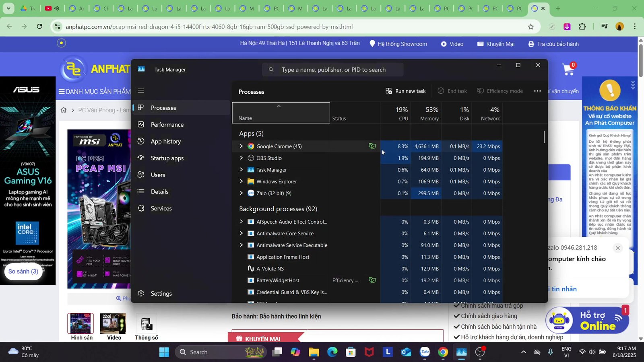Open the Khuyến Mại link
This screenshot has height=362, width=644.
coord(496,44)
